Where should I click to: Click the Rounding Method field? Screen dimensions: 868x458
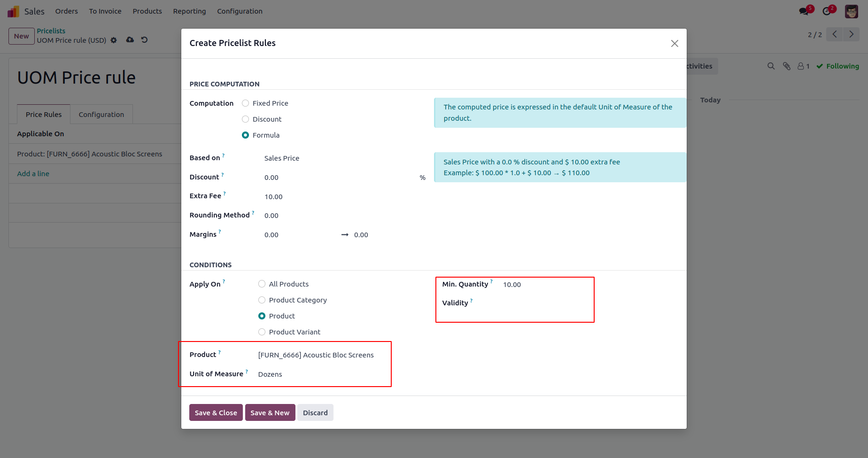point(345,216)
